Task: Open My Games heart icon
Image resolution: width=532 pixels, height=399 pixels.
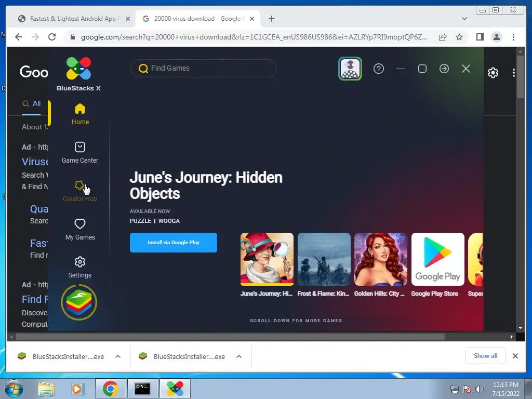Action: click(80, 224)
